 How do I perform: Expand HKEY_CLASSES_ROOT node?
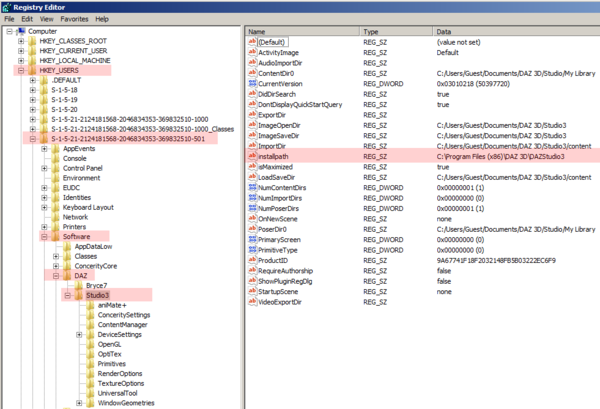[x=21, y=41]
